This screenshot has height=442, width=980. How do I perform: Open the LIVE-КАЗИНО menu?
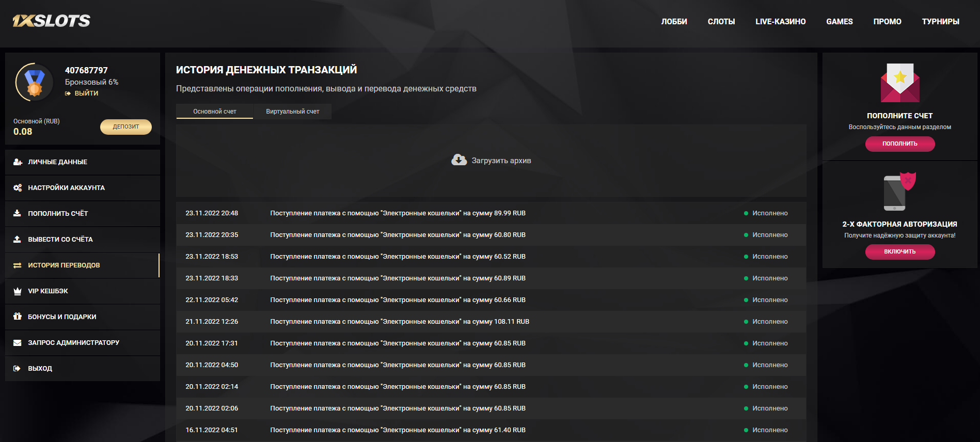(x=780, y=22)
